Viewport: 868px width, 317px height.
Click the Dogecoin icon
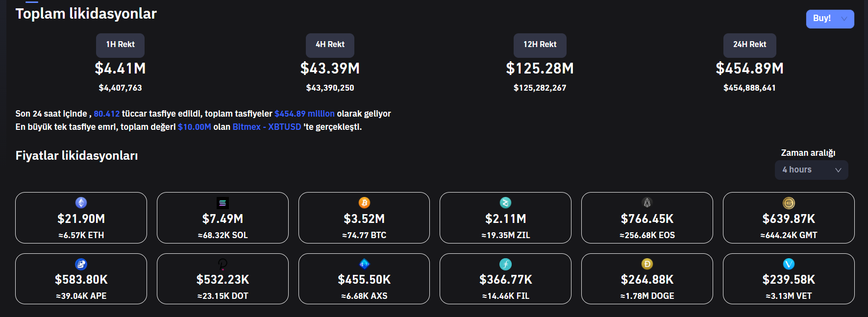(647, 264)
